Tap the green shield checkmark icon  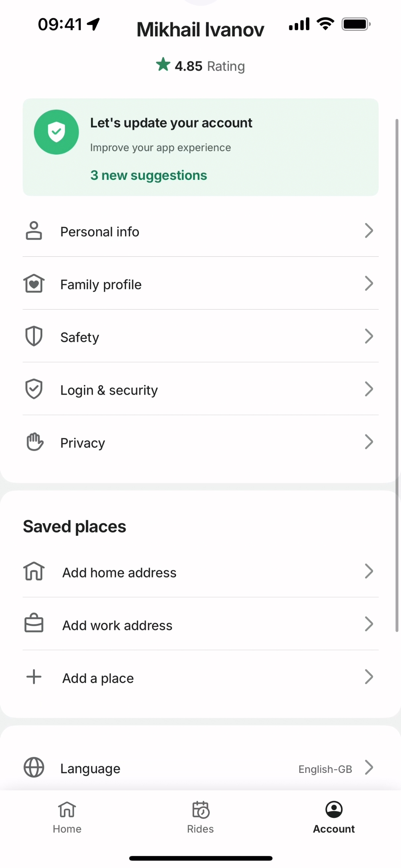56,132
